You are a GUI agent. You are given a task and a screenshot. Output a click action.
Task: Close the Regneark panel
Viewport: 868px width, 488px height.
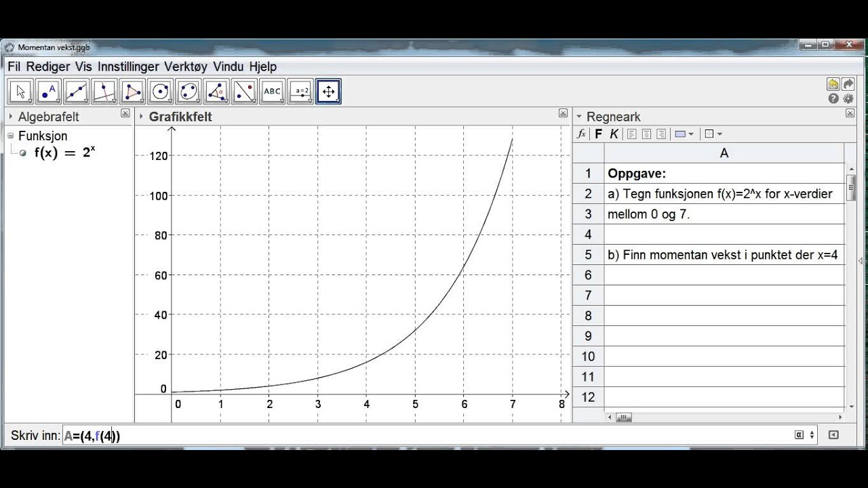click(x=850, y=114)
